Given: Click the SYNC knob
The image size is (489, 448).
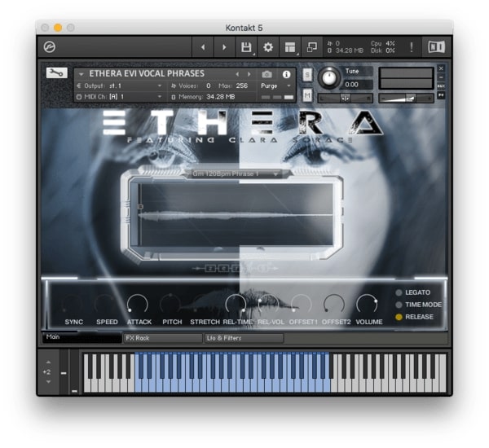Looking at the screenshot, I should pyautogui.click(x=73, y=304).
